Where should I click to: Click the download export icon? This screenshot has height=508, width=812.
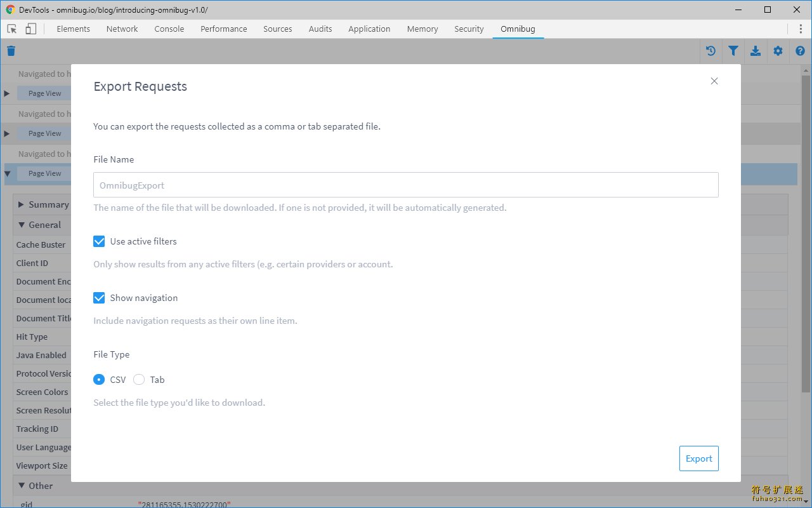(x=756, y=51)
